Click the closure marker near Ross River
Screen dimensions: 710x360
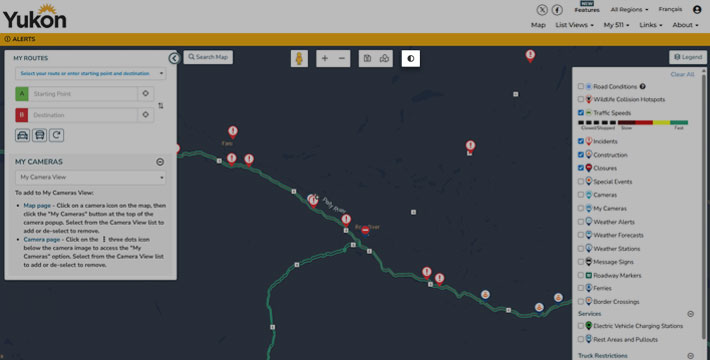[365, 231]
